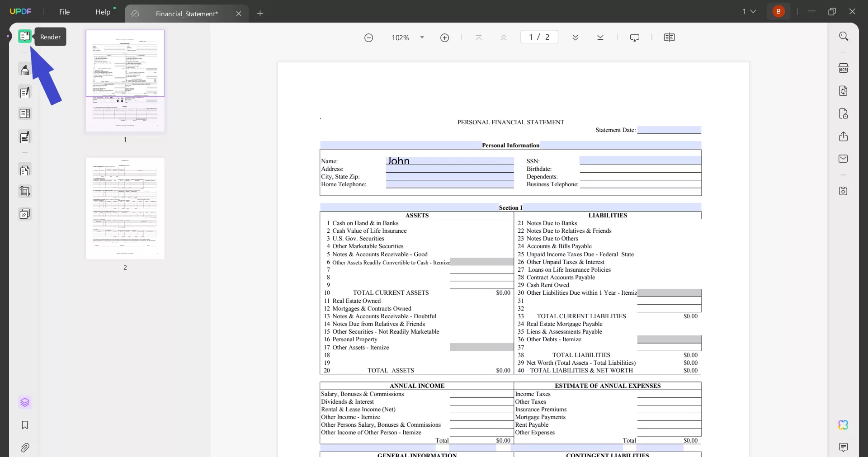Open the File menu
This screenshot has width=868, height=457.
[64, 12]
